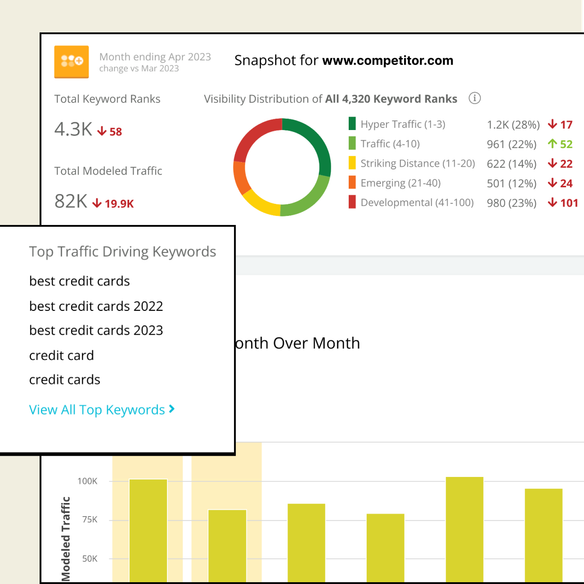This screenshot has width=584, height=584.
Task: Click the orange dots logo icon
Action: pos(72,62)
